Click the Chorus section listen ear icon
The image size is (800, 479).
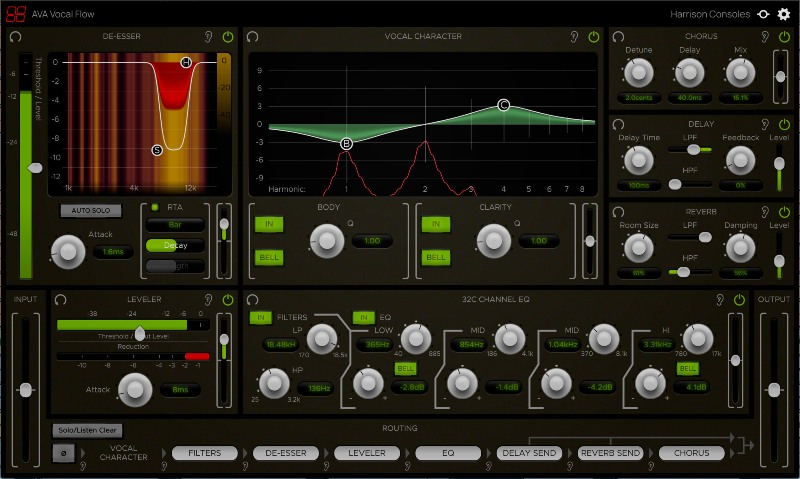(765, 37)
